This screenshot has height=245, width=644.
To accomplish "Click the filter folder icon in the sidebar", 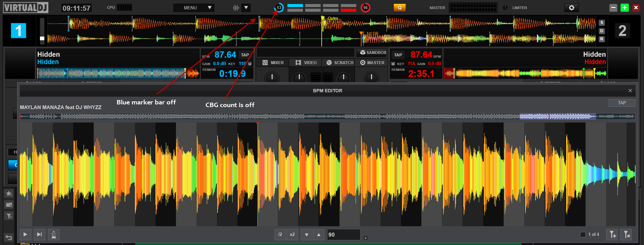I will 9,216.
